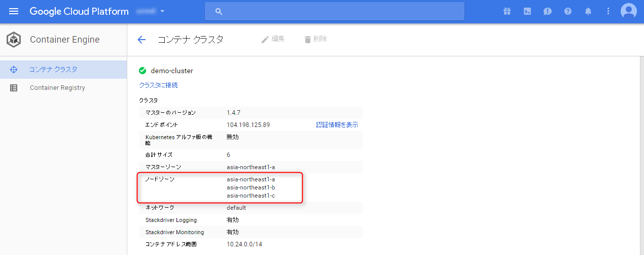Screen dimensions: 644x255
Task: Open the notifications bell
Action: tap(588, 11)
